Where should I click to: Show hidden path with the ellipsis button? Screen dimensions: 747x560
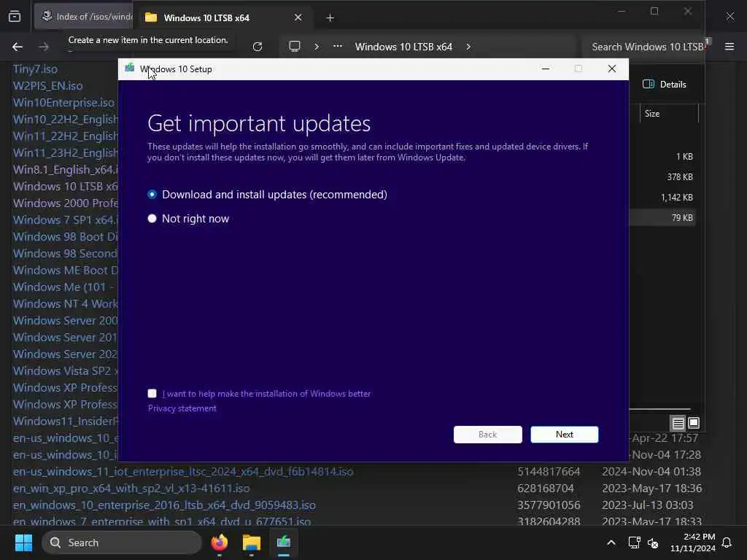coord(337,46)
